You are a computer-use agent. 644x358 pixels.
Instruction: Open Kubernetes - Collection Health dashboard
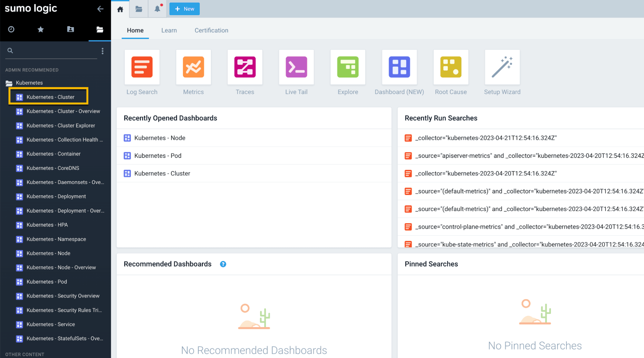60,140
